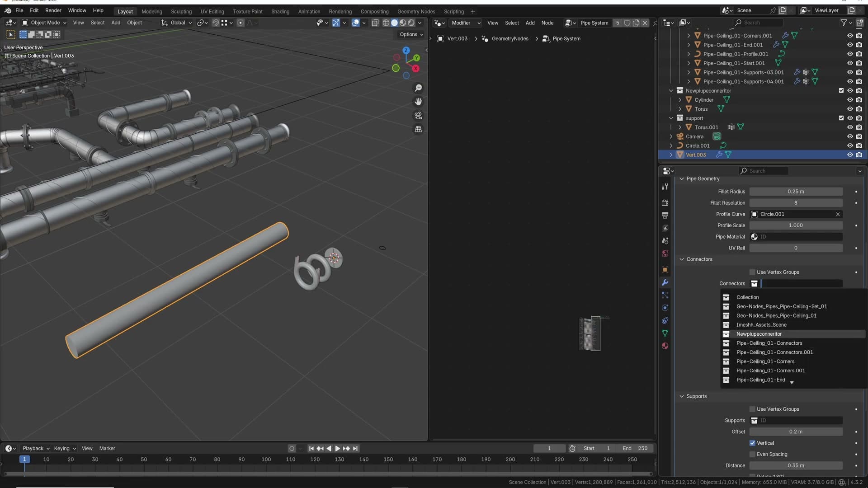Open the Scene properties tab icon

pyautogui.click(x=665, y=241)
